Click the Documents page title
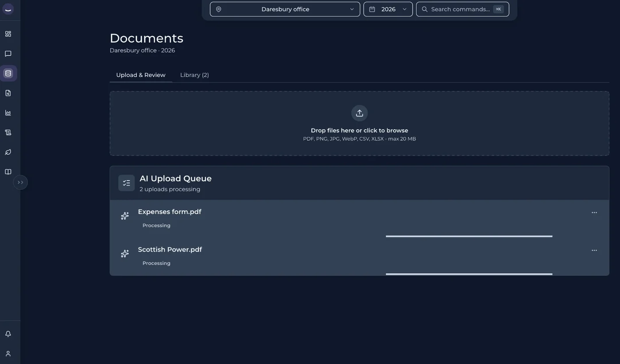The width and height of the screenshot is (620, 364). click(147, 38)
